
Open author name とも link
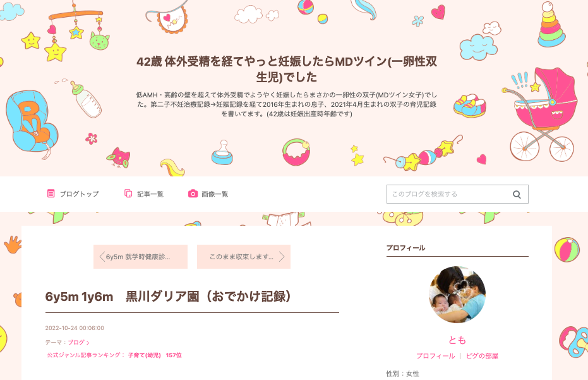(457, 340)
